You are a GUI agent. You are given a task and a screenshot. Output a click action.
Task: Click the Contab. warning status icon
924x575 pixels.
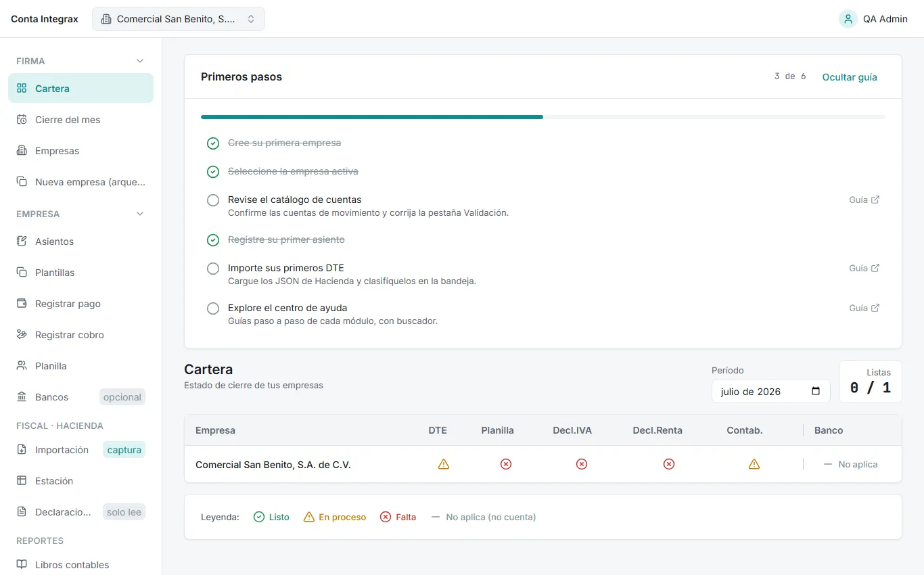pyautogui.click(x=754, y=464)
